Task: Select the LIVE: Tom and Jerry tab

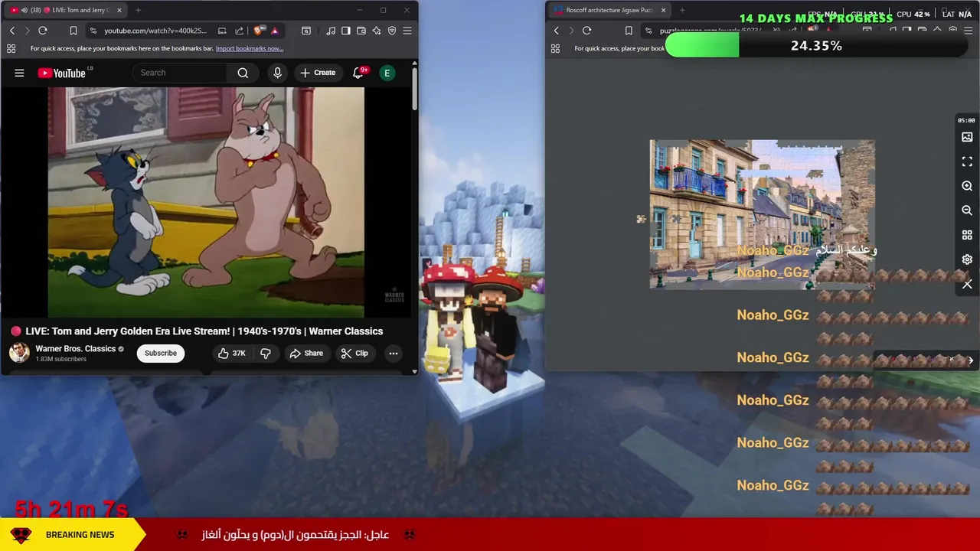Action: [65, 10]
